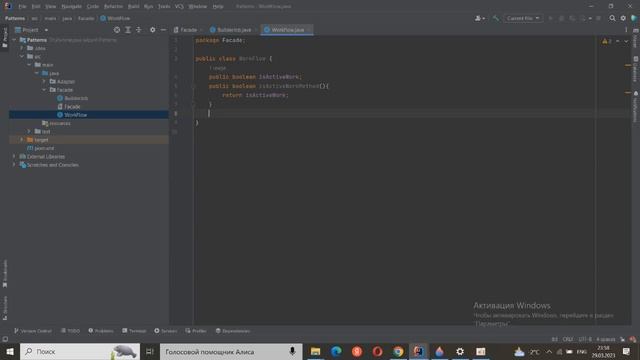Image resolution: width=640 pixels, height=360 pixels.
Task: Collapse the java source folder
Action: pos(37,73)
